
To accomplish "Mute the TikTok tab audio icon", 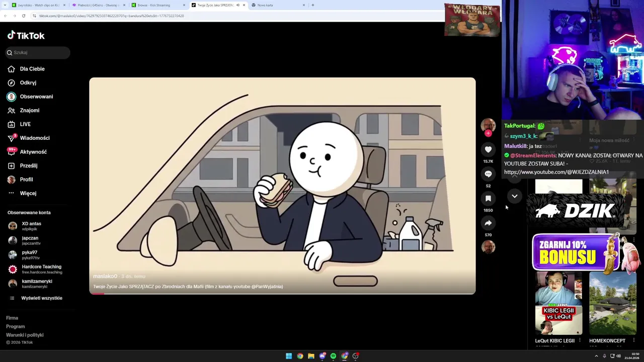I will tap(238, 5).
